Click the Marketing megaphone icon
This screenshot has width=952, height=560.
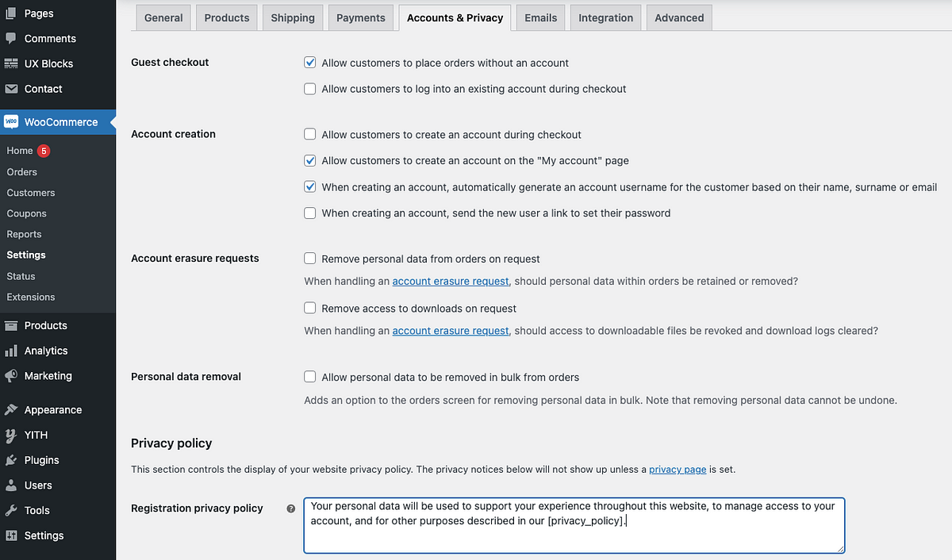tap(11, 376)
